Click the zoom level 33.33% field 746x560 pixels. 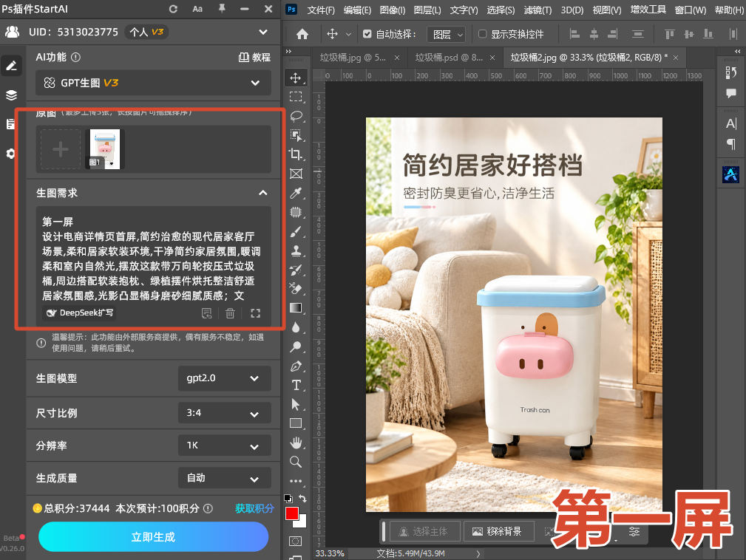point(329,553)
